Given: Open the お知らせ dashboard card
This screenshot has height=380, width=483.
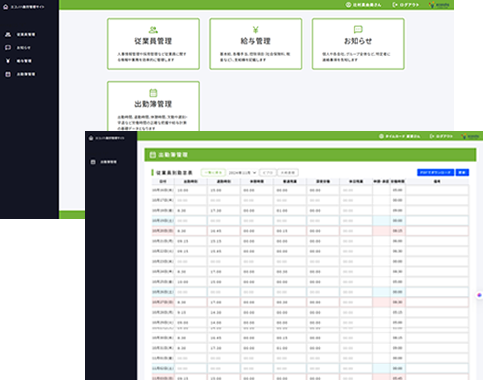Looking at the screenshot, I should (358, 44).
